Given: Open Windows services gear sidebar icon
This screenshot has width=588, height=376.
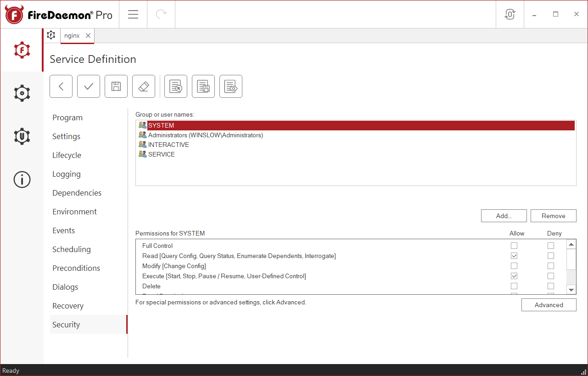Looking at the screenshot, I should [22, 93].
